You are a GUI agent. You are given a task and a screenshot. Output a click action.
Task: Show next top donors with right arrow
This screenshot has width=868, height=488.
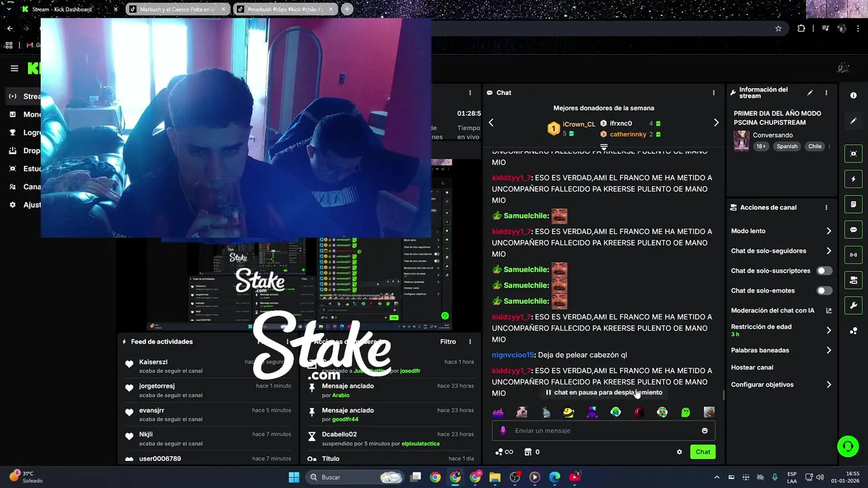(716, 123)
